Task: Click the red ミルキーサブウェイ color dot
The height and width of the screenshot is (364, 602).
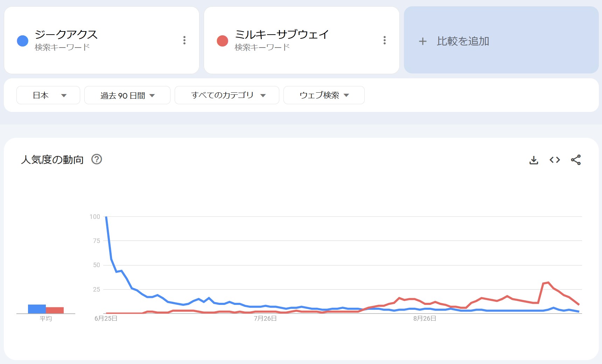Action: coord(223,41)
